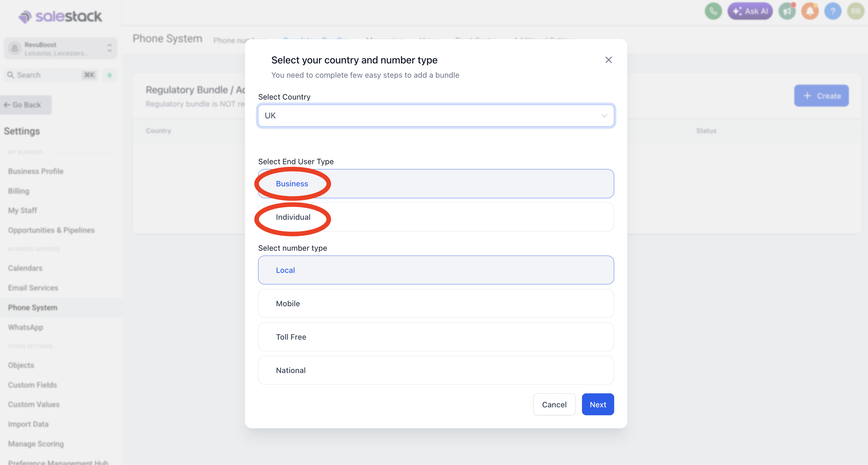Open the help question mark icon
Viewport: 868px width, 465px height.
[833, 12]
